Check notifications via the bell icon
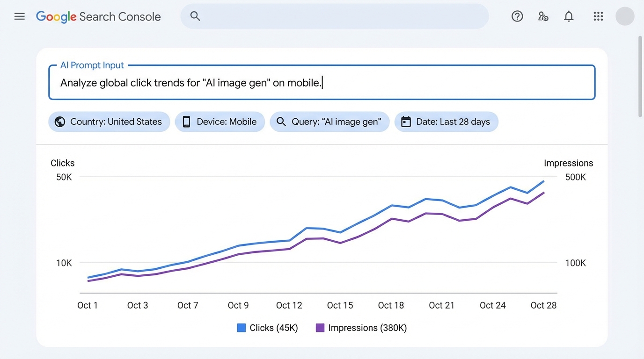644x359 pixels. pos(569,16)
